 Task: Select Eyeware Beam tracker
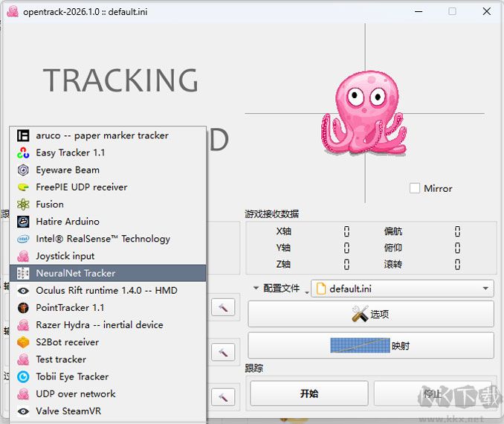[108, 170]
